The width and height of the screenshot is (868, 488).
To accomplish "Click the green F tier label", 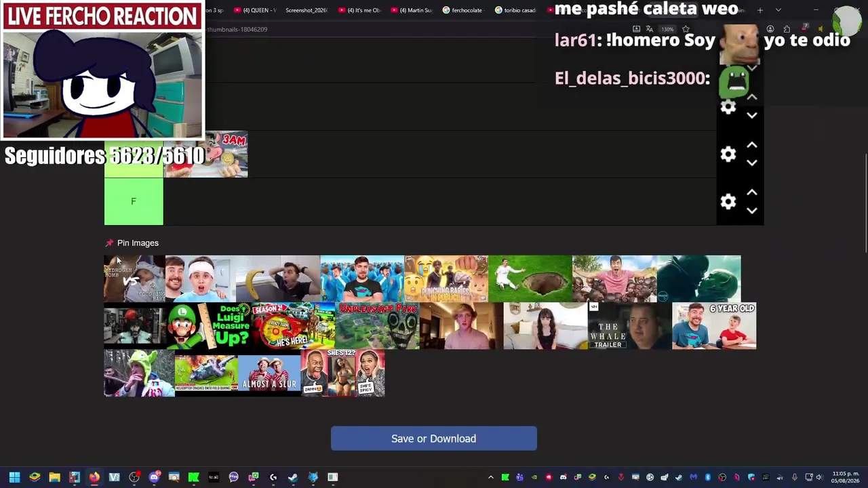I will pos(134,201).
